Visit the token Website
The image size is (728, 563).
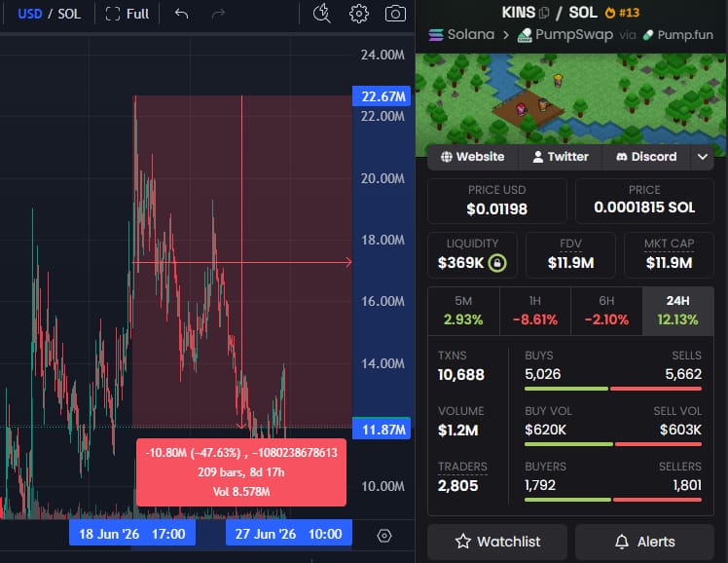coord(472,157)
